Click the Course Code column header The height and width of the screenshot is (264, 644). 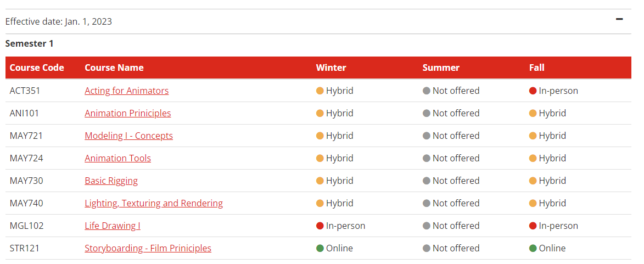37,68
